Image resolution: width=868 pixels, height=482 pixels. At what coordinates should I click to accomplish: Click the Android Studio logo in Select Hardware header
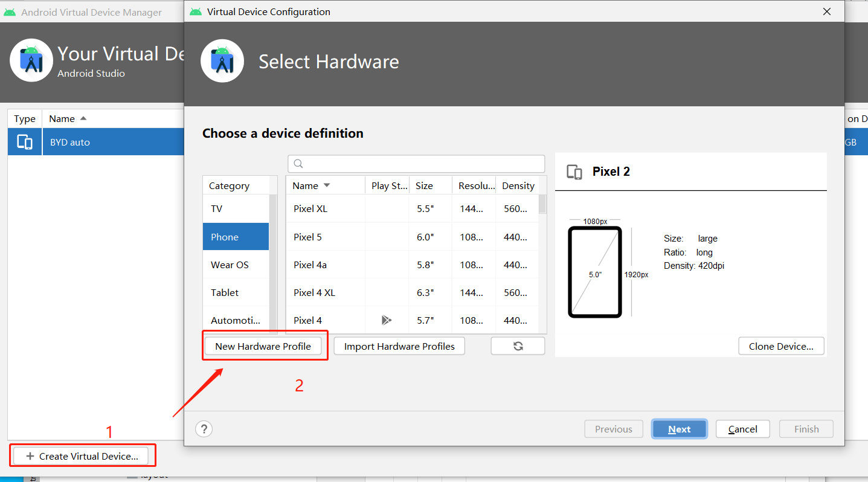pos(222,61)
